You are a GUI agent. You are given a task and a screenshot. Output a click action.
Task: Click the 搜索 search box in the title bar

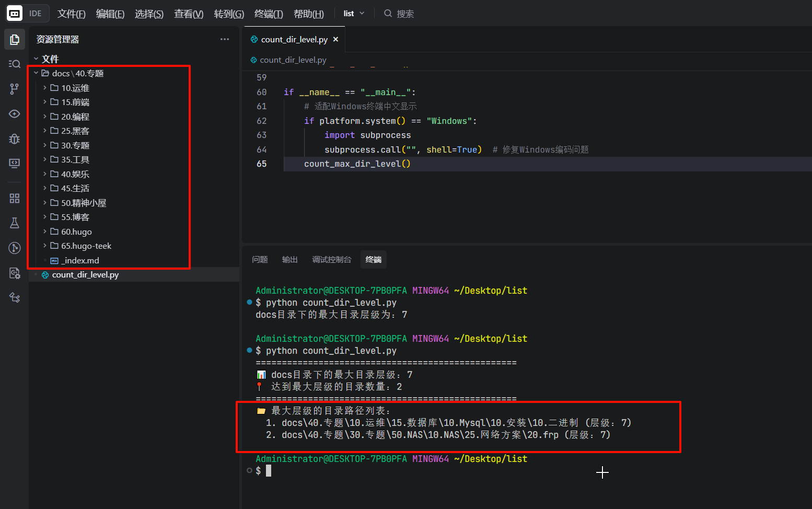[x=405, y=14]
